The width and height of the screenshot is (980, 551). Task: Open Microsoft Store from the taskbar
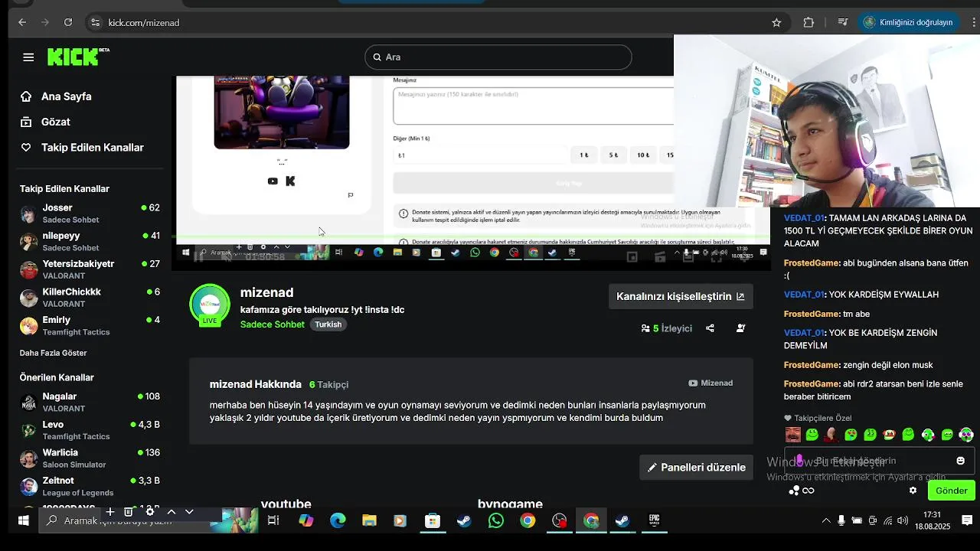coord(433,521)
